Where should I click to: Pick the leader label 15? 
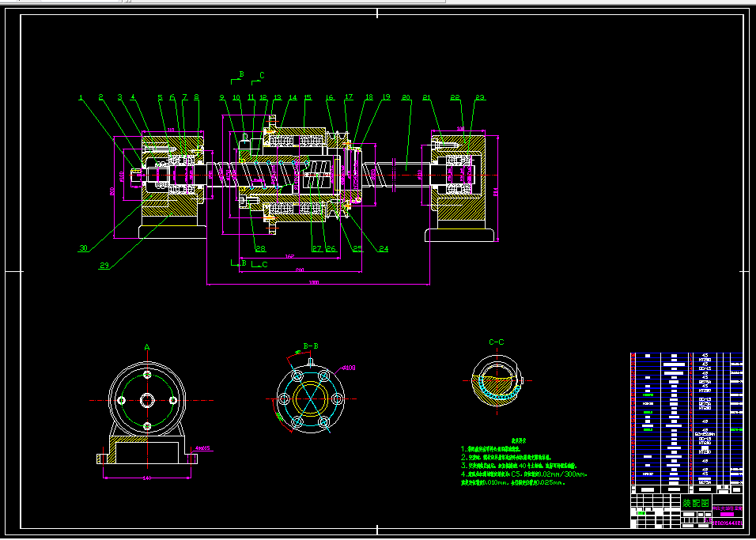click(x=308, y=97)
